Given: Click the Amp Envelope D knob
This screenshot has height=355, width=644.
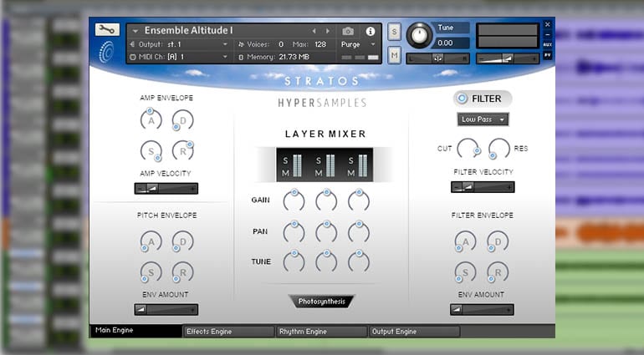Looking at the screenshot, I should pos(183,120).
